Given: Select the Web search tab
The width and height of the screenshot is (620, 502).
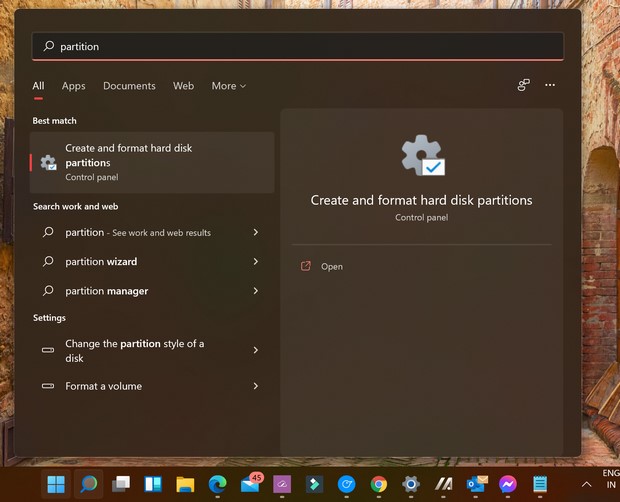Looking at the screenshot, I should 183,86.
